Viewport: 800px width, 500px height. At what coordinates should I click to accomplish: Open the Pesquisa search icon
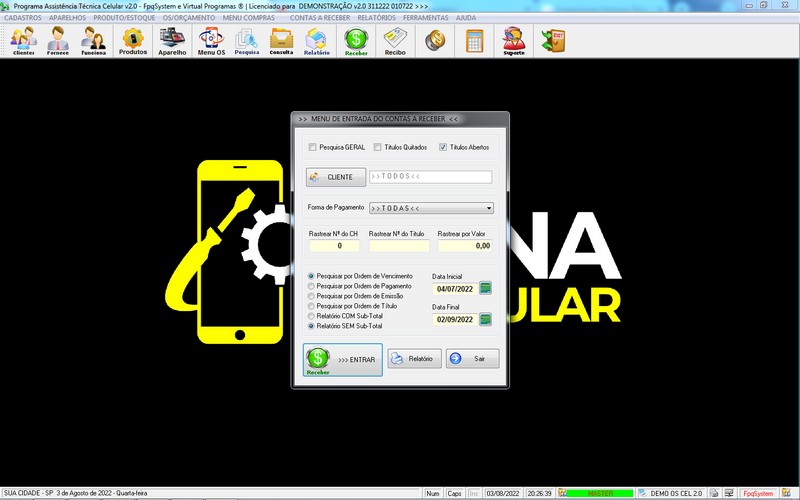pyautogui.click(x=247, y=41)
